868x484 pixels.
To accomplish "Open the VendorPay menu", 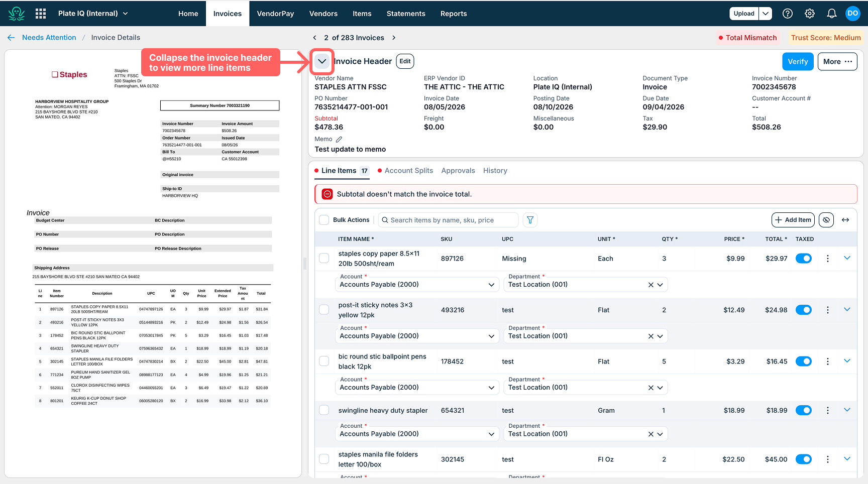I will coord(275,14).
